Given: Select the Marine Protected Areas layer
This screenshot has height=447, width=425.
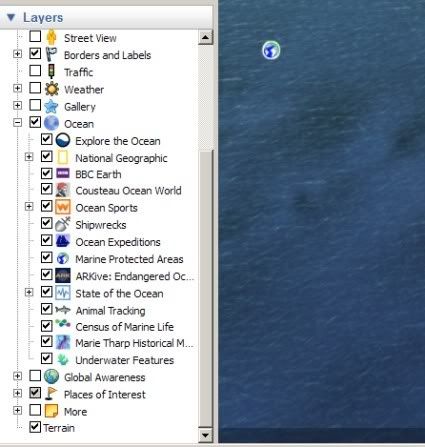Looking at the screenshot, I should 129,259.
